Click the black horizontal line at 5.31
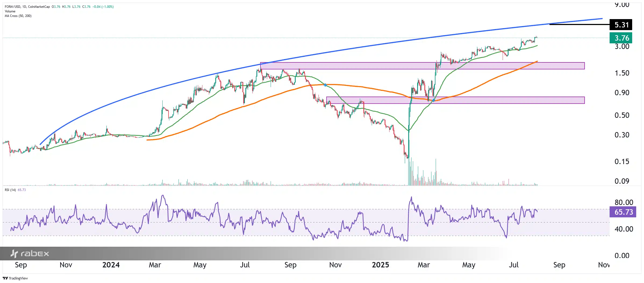Image resolution: width=644 pixels, height=283 pixels. (x=579, y=24)
